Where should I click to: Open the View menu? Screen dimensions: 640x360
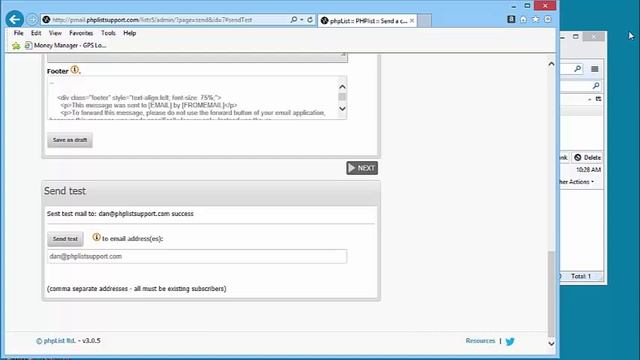click(55, 33)
